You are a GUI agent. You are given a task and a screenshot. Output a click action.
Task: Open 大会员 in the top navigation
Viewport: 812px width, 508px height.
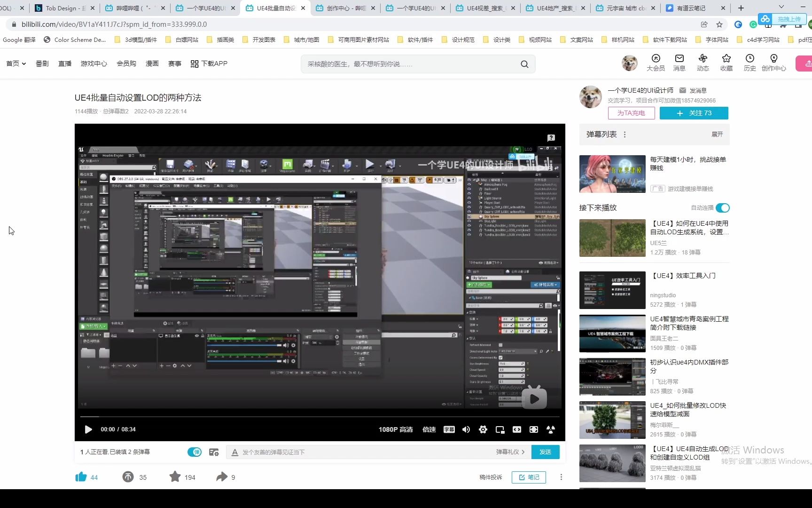click(x=656, y=63)
